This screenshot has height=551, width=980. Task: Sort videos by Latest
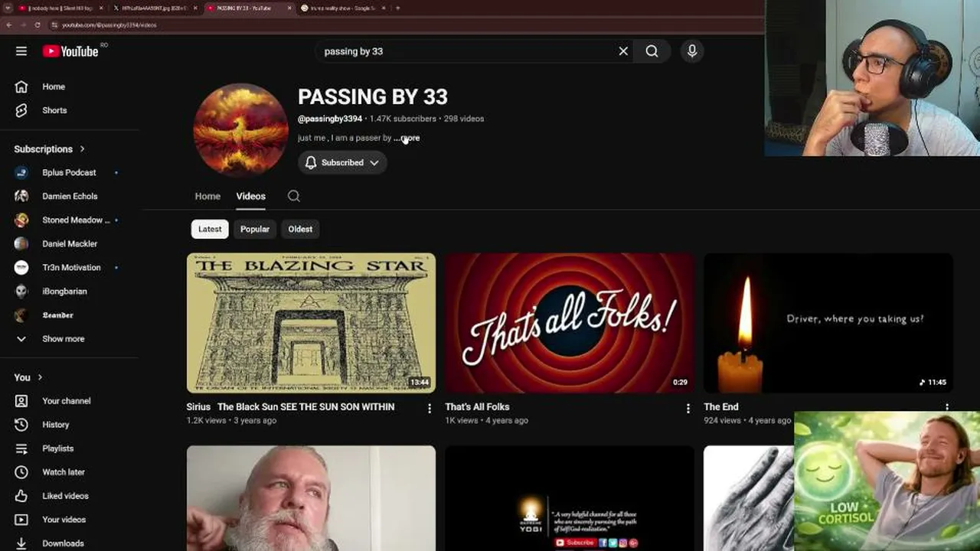point(210,229)
